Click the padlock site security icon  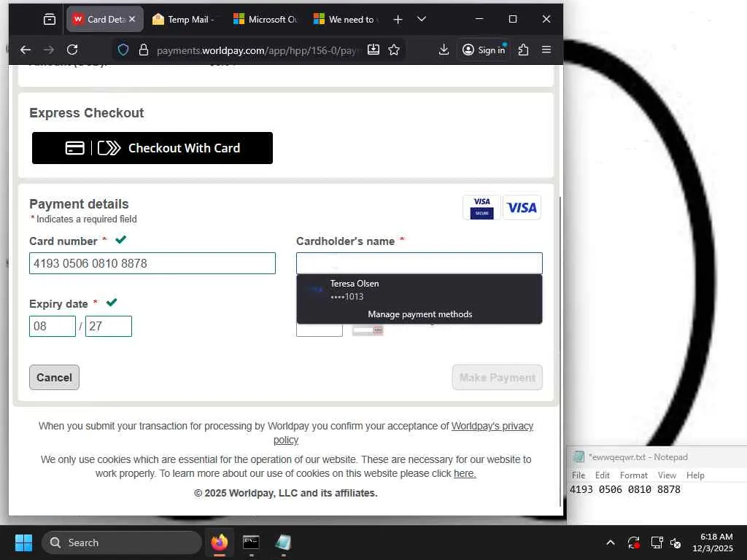(x=144, y=50)
